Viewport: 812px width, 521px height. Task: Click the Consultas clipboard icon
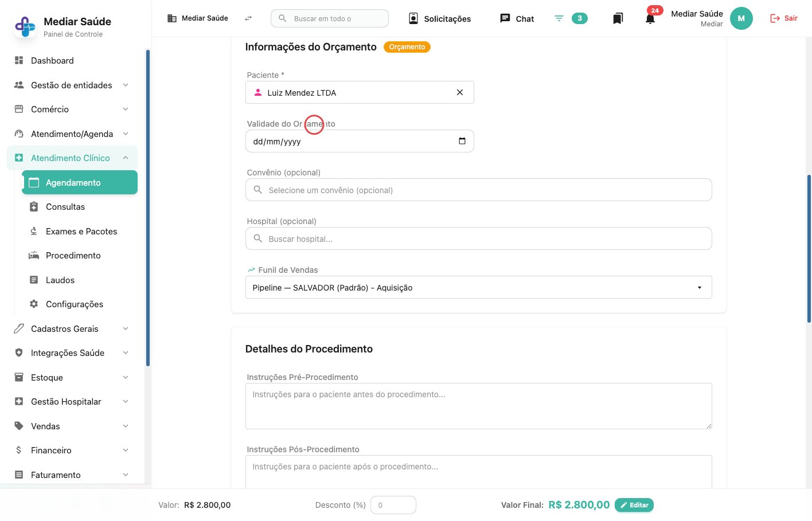click(34, 207)
